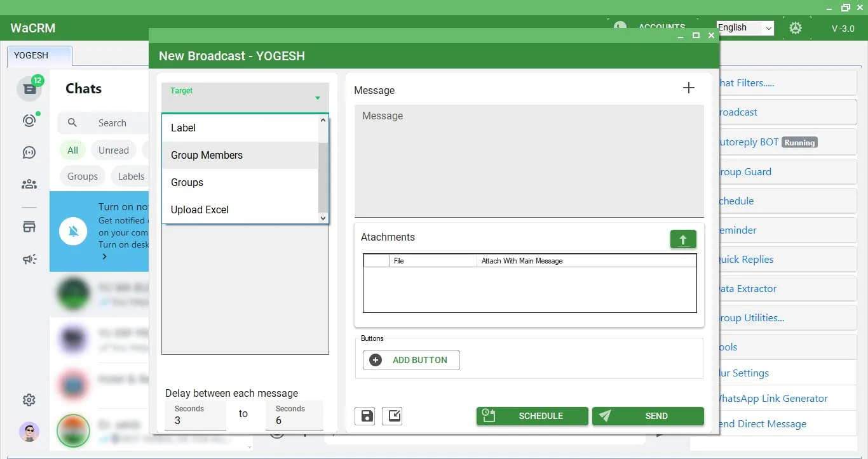Click the Message text area
The image size is (868, 459).
tap(529, 162)
